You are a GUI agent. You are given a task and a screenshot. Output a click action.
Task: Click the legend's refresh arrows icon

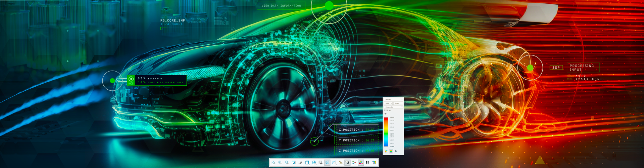pyautogui.click(x=396, y=151)
